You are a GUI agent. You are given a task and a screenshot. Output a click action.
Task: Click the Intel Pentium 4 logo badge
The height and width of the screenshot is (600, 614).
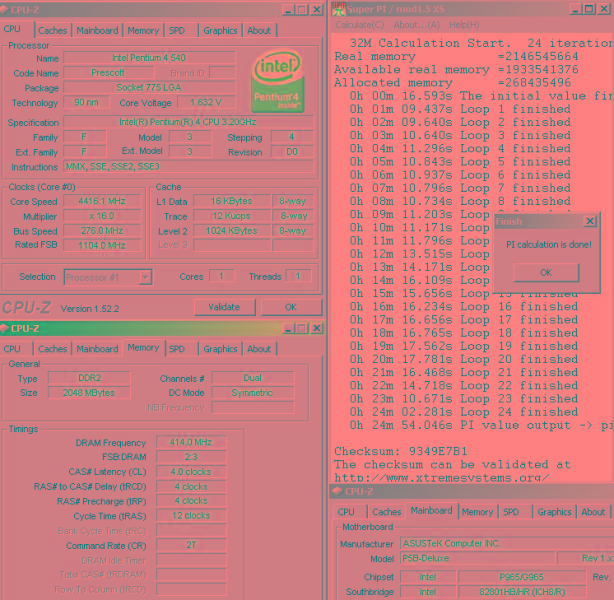pyautogui.click(x=278, y=81)
